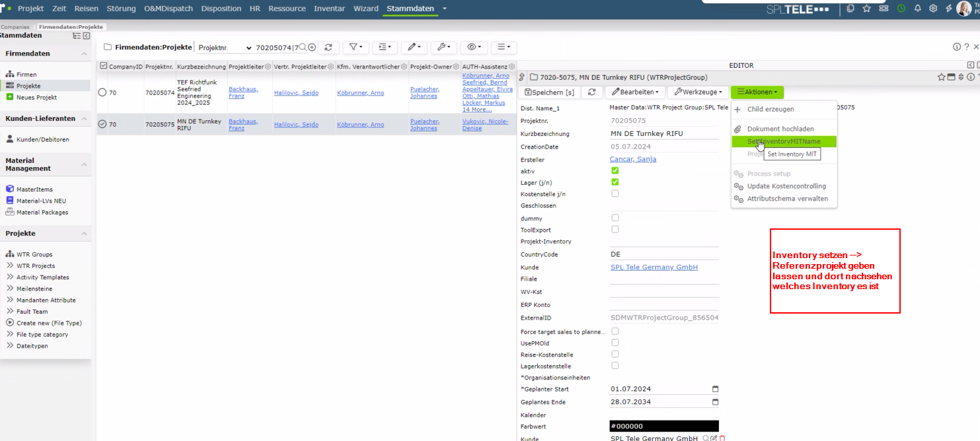This screenshot has height=441, width=980.
Task: Click the edit icon beside bottom Kunde field
Action: [x=714, y=438]
